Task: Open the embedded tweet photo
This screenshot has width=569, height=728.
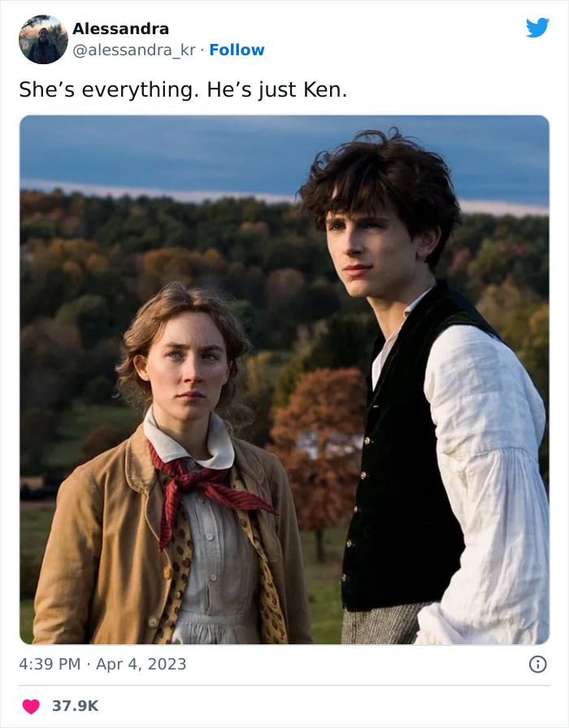Action: click(x=284, y=379)
